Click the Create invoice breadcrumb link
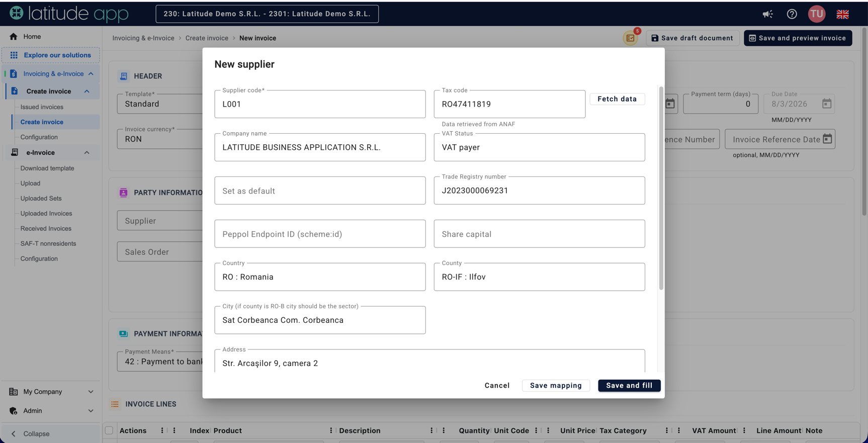868x443 pixels. point(207,38)
